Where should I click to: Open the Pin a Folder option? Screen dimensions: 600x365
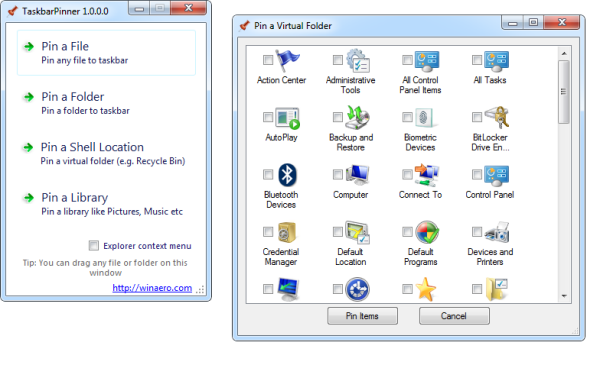[106, 103]
